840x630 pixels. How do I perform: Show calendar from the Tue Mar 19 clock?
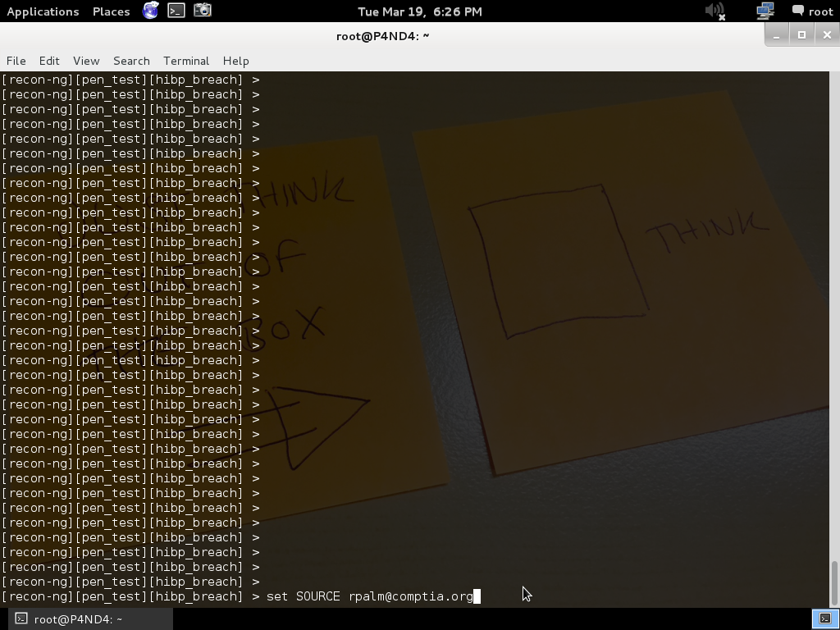point(419,11)
